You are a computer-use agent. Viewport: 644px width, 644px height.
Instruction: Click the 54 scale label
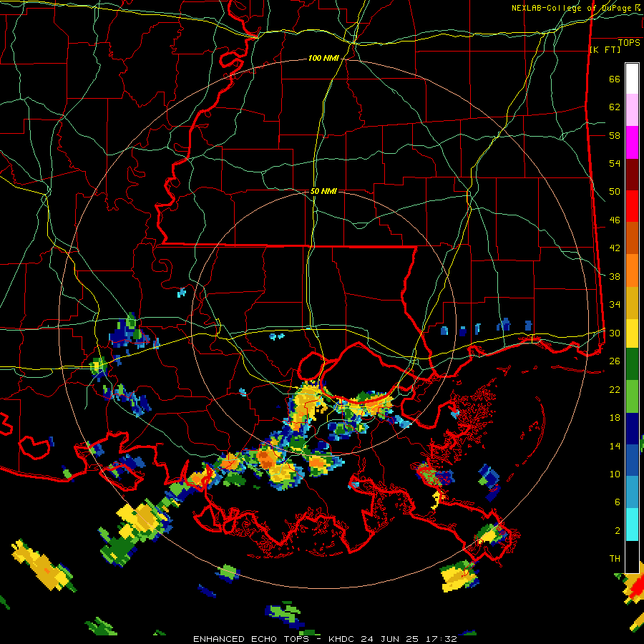615,163
